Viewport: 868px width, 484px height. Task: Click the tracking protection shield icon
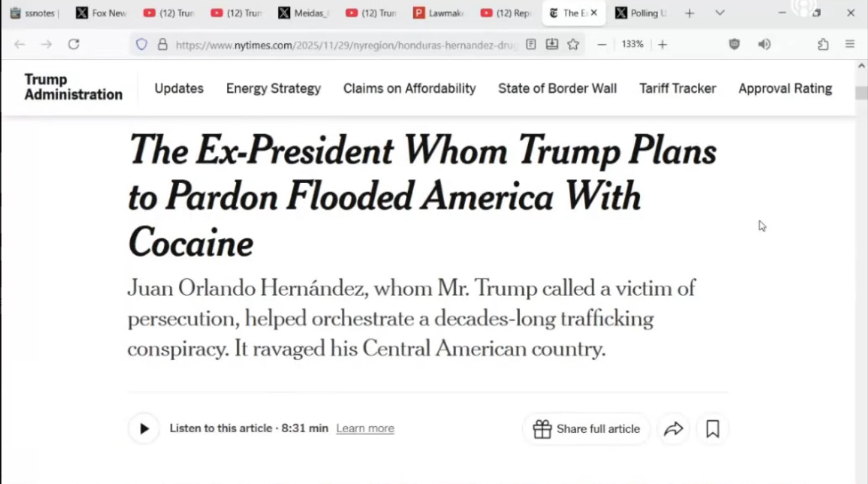pyautogui.click(x=142, y=44)
